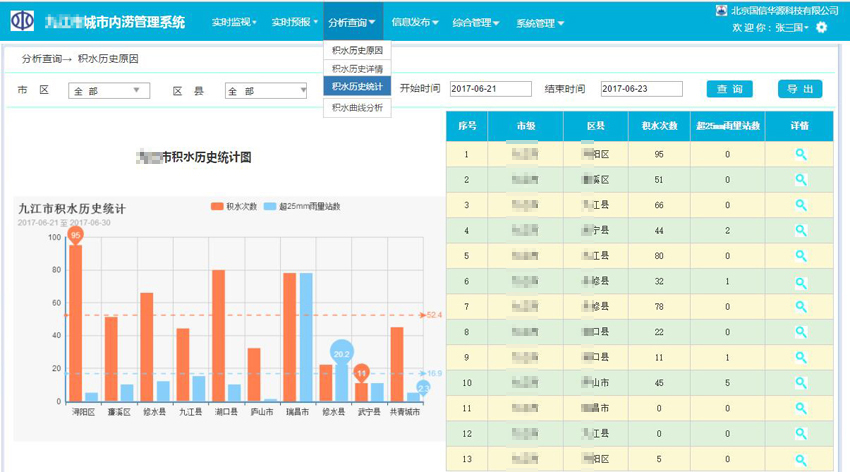Click the settings gear icon next to the username

point(822,28)
